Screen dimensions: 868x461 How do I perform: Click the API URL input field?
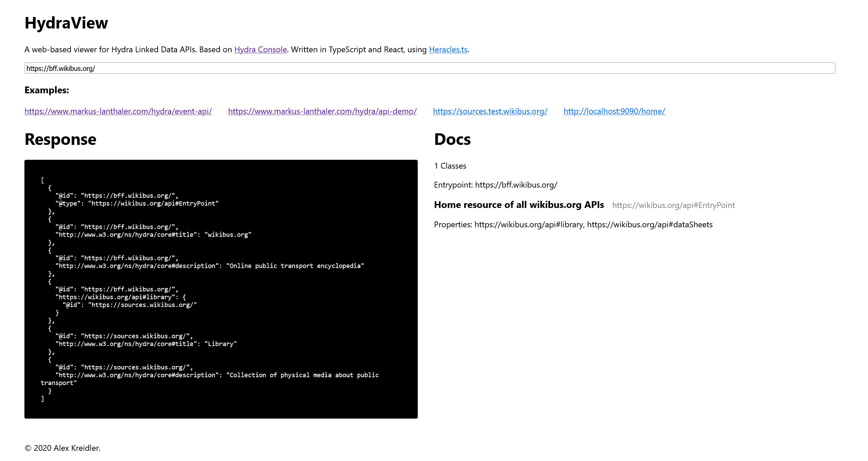point(430,68)
